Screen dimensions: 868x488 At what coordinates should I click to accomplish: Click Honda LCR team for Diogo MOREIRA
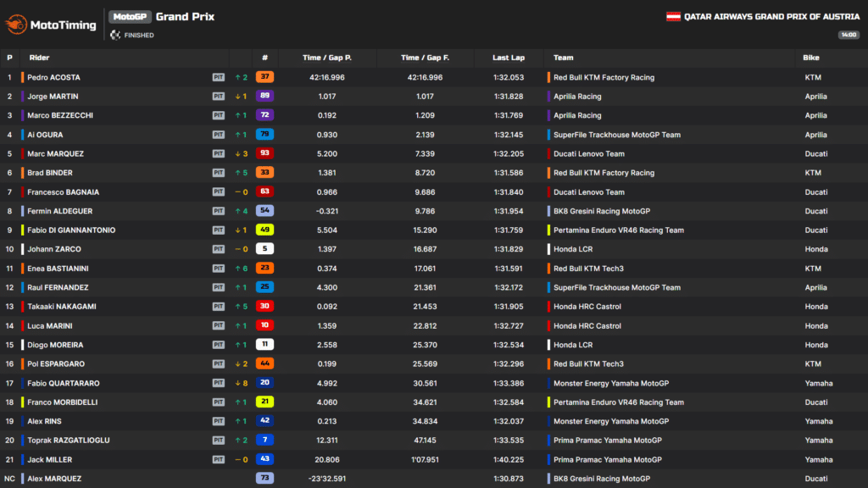(573, 345)
